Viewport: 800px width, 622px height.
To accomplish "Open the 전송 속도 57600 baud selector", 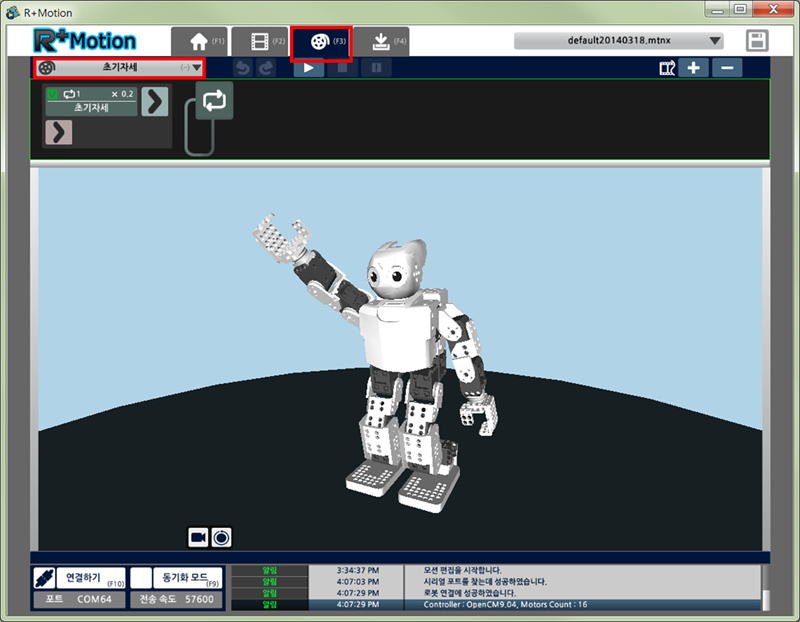I will 177,599.
